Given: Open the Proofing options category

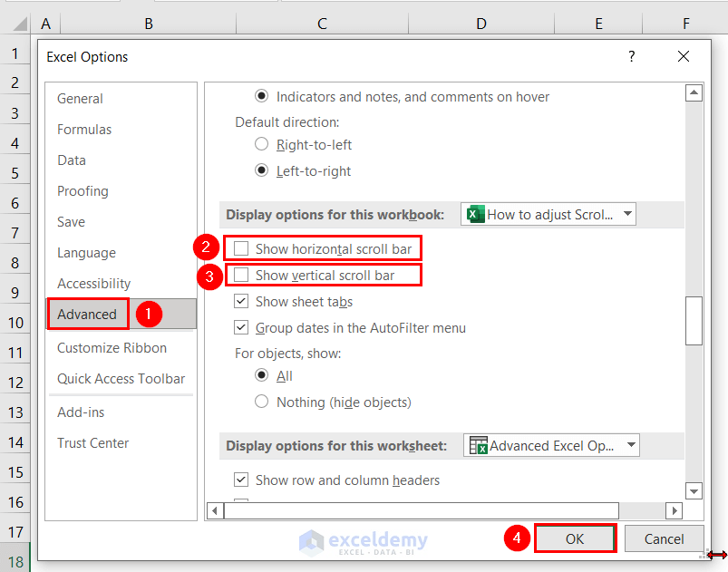Looking at the screenshot, I should point(121,191).
